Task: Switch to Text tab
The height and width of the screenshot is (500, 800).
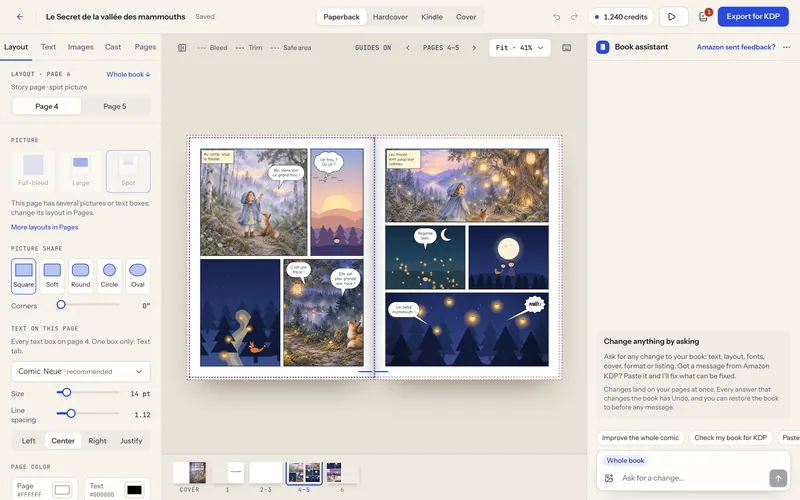Action: pyautogui.click(x=48, y=47)
